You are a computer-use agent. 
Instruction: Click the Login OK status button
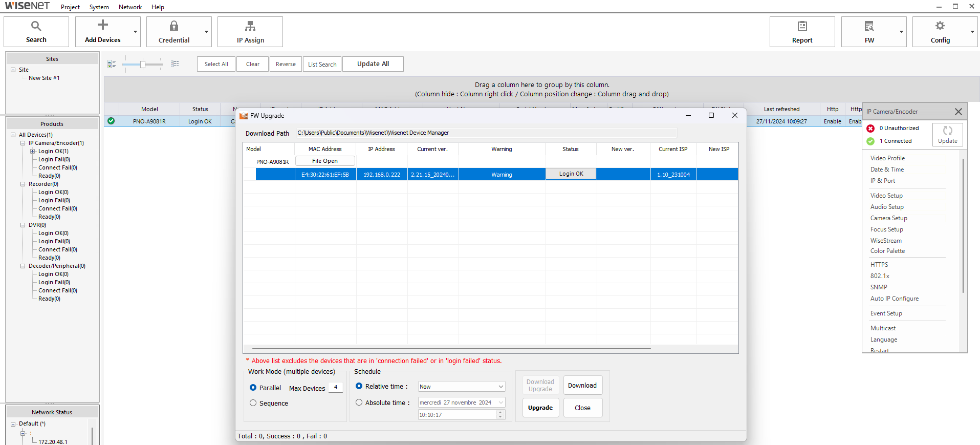pyautogui.click(x=571, y=174)
